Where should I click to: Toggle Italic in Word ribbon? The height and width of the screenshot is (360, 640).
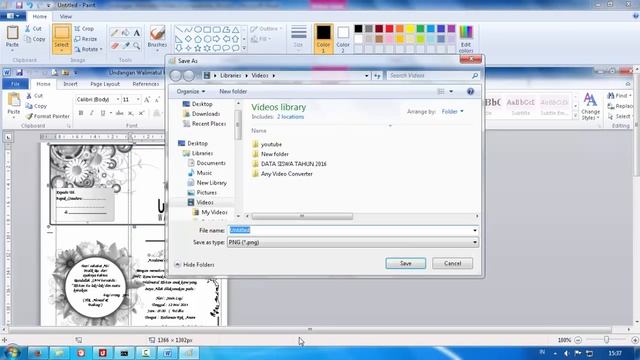coord(91,113)
